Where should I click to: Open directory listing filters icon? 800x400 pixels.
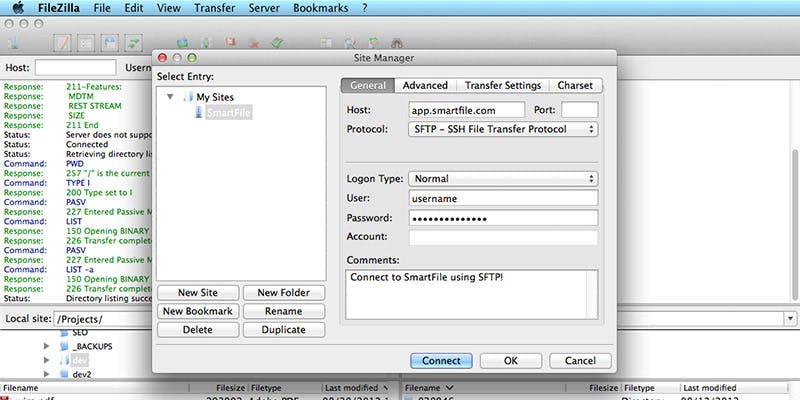pos(326,43)
